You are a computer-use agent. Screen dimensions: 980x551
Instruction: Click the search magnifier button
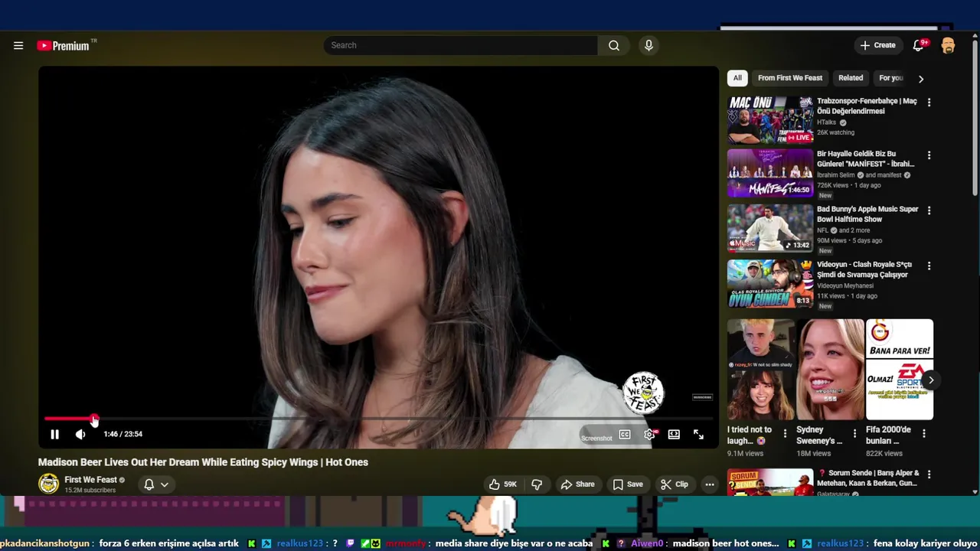[x=613, y=45]
